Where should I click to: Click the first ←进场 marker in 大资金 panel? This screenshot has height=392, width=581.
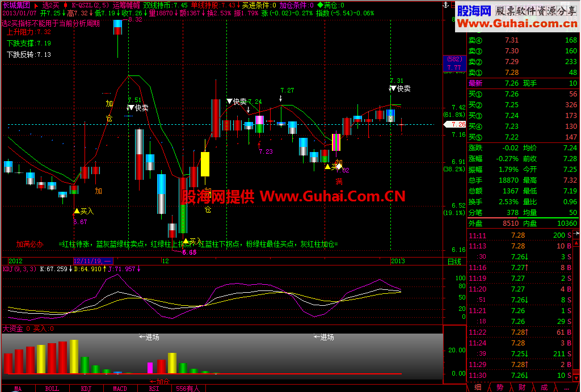tap(149, 337)
